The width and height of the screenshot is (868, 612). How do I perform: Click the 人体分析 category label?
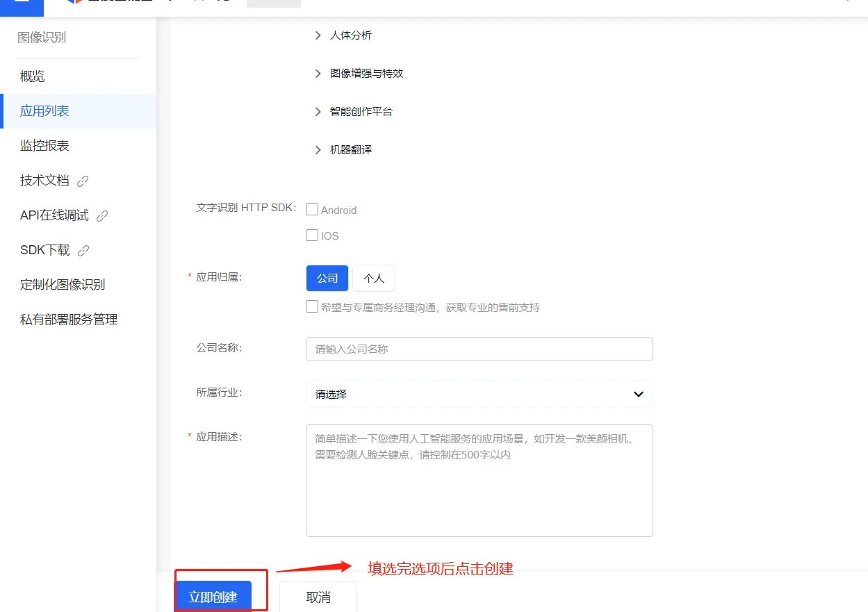click(x=351, y=35)
